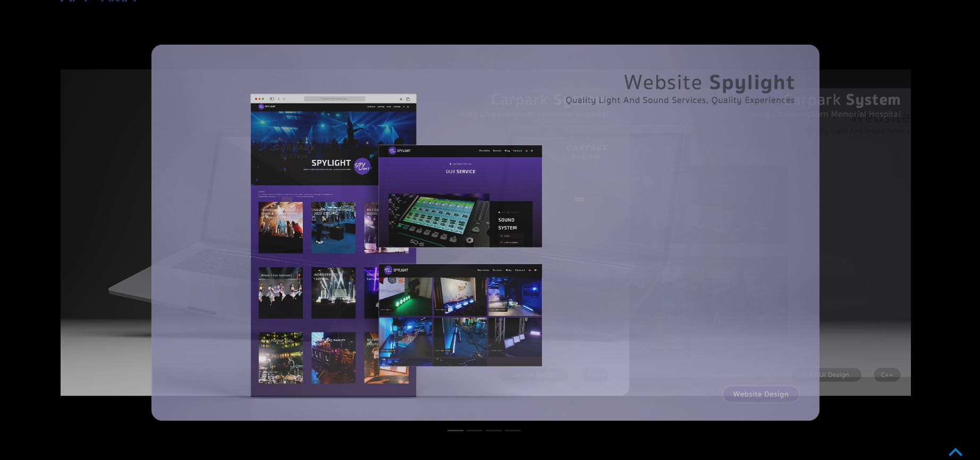
Task: Click the Website Design tag button
Action: point(760,394)
